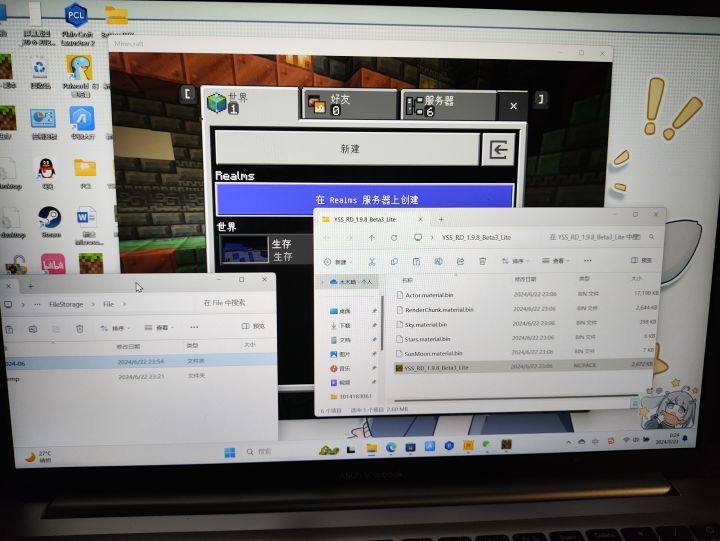This screenshot has height=541, width=720.
Task: Toggle the preview pane in YSS_RD window
Action: coord(641,260)
